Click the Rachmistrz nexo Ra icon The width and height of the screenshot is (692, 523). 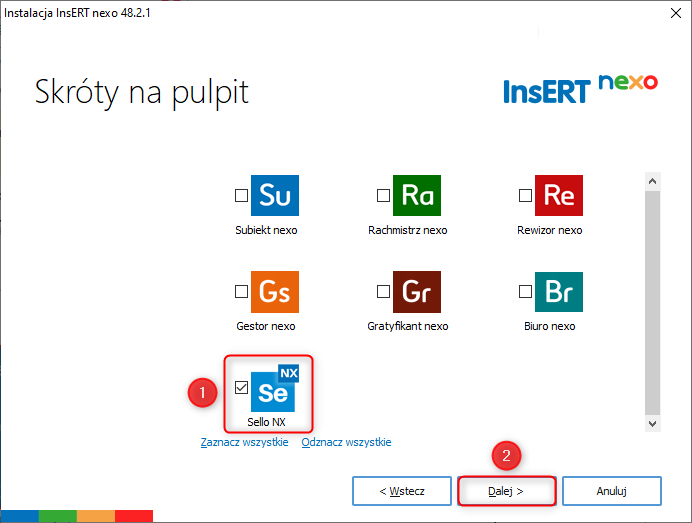point(417,195)
